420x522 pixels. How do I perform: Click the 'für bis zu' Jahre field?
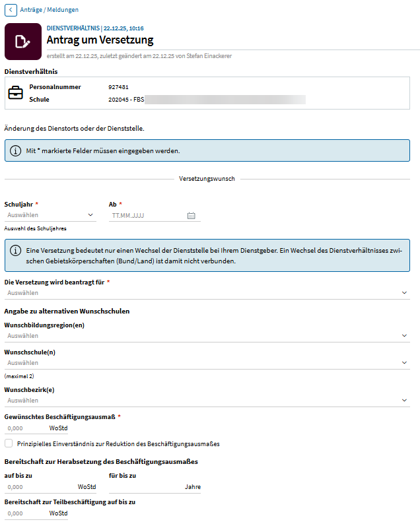pos(142,487)
